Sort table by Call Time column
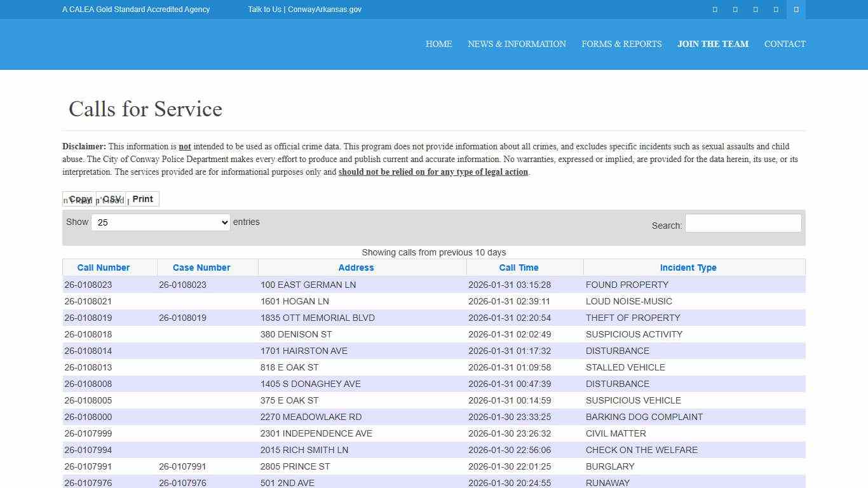This screenshot has height=488, width=868. pos(519,268)
